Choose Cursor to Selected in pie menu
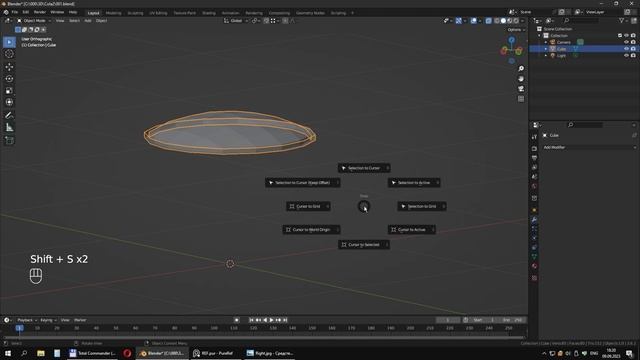The image size is (640, 360). coord(364,245)
